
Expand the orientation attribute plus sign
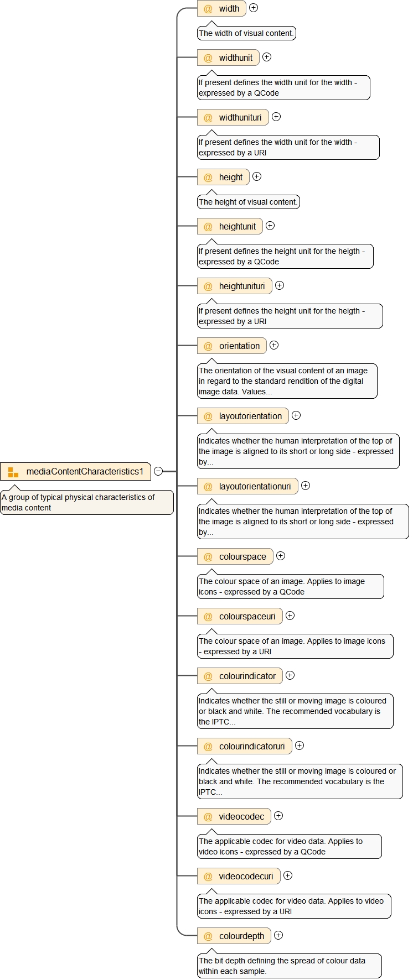pos(274,345)
